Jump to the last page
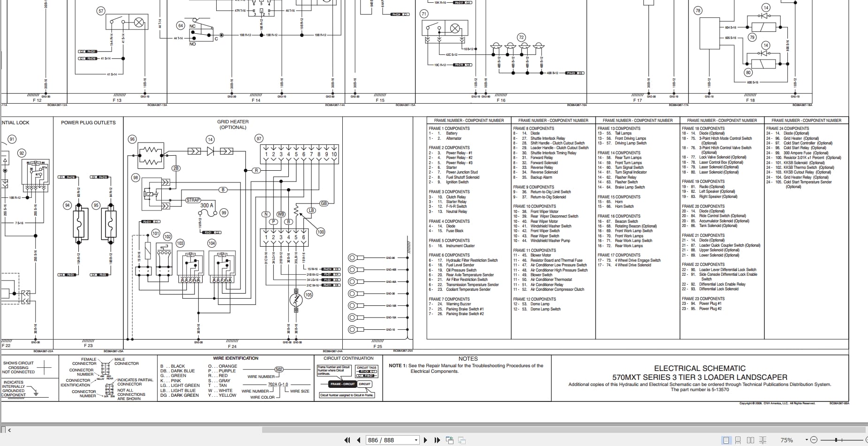The height and width of the screenshot is (446, 868). pos(437,440)
